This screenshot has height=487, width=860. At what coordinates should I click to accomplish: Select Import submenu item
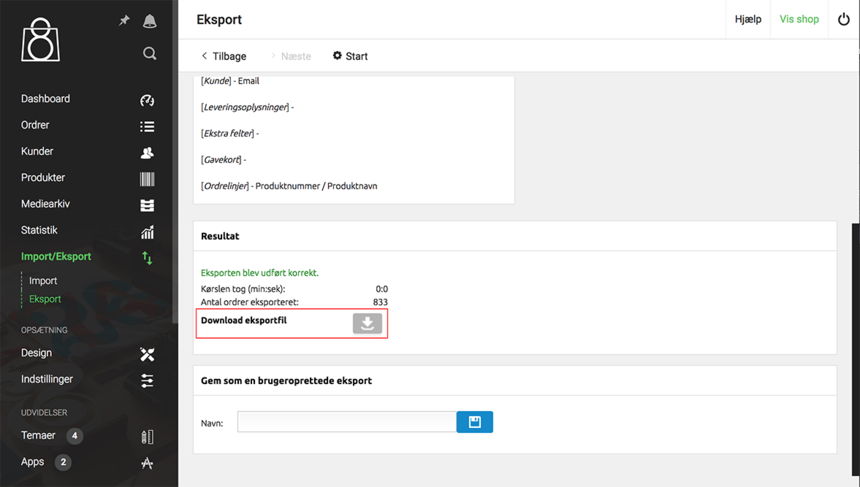click(x=43, y=281)
